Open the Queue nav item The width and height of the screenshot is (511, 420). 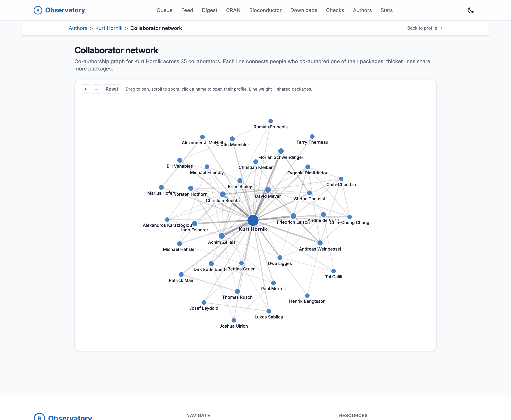pyautogui.click(x=164, y=10)
